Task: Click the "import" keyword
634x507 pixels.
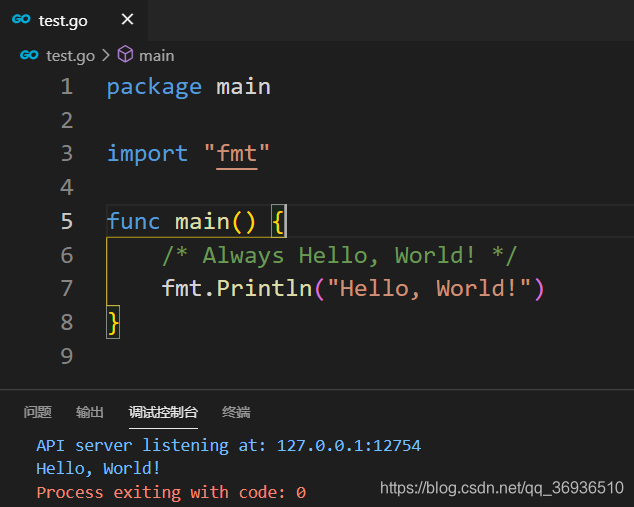Action: pos(147,154)
